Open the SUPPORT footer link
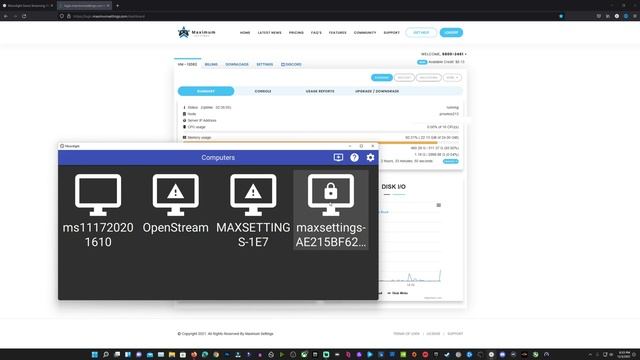The image size is (640, 360). tap(455, 334)
